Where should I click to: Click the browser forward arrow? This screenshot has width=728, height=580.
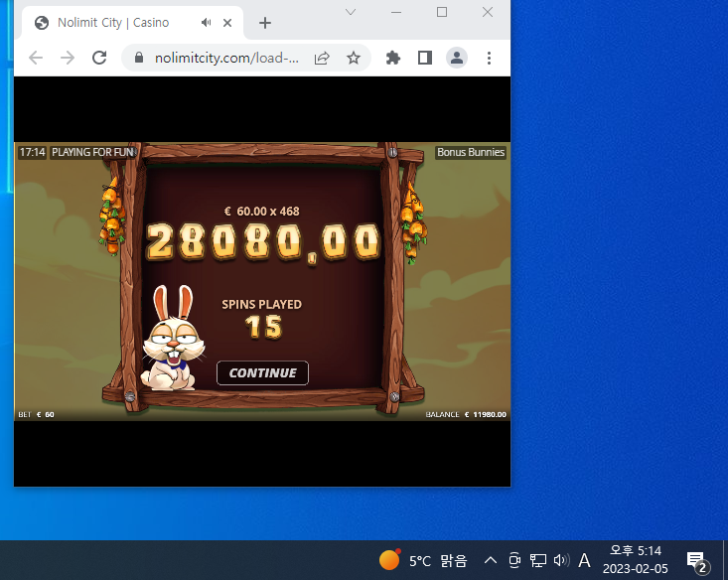[x=68, y=58]
